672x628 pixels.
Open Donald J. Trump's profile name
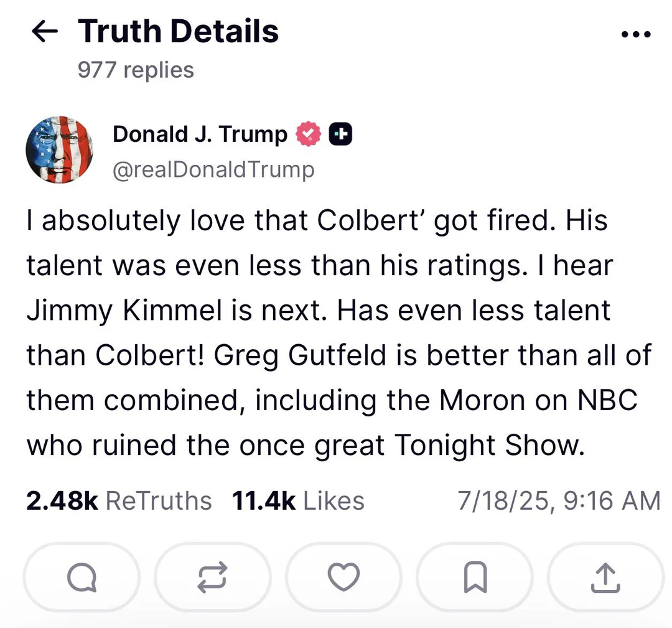[x=200, y=134]
